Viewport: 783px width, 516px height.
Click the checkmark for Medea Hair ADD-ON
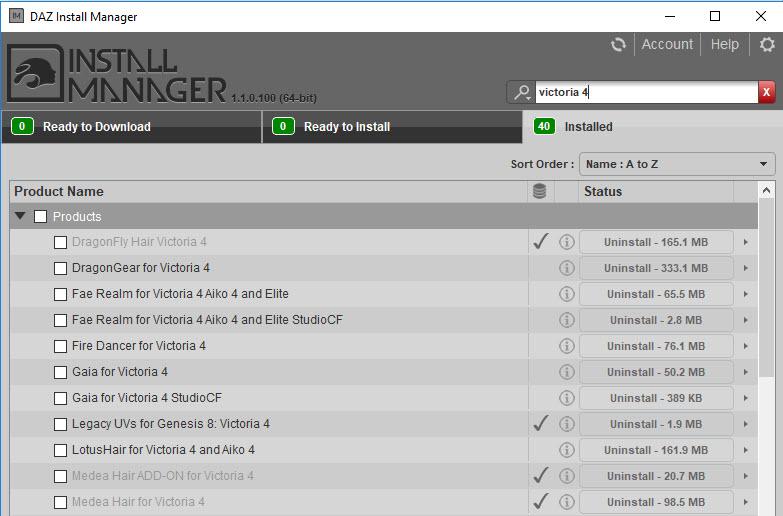[541, 475]
